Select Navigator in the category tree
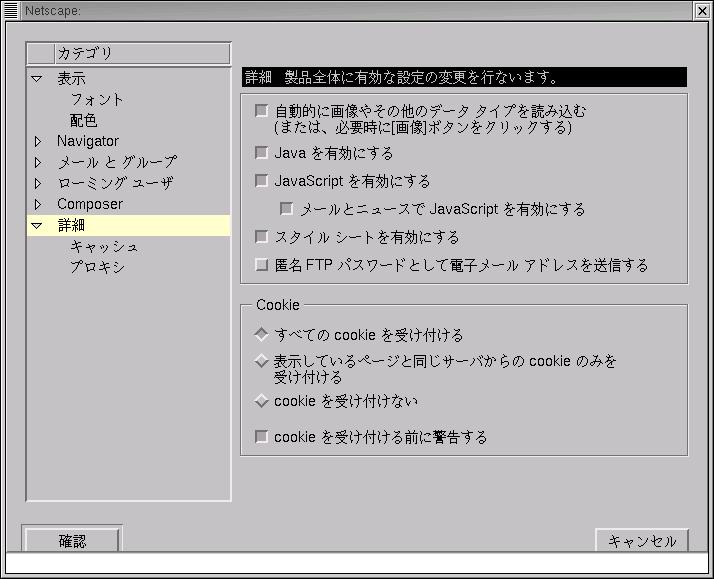 (88, 142)
